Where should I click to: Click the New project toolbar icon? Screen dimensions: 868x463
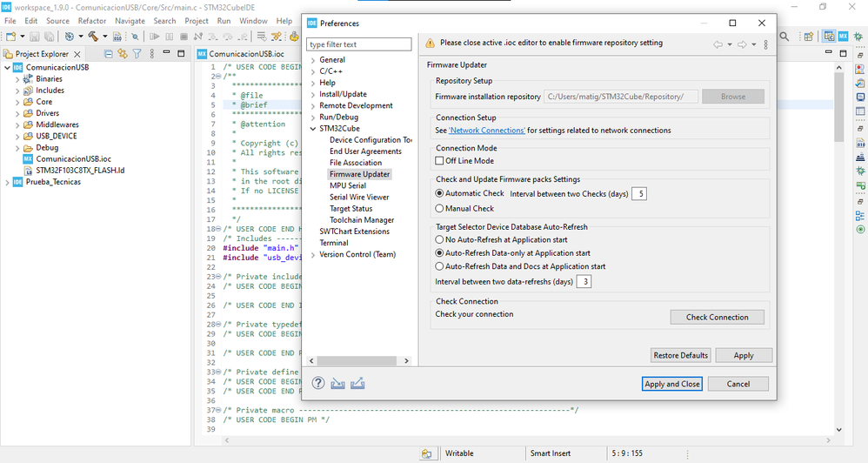pyautogui.click(x=11, y=37)
